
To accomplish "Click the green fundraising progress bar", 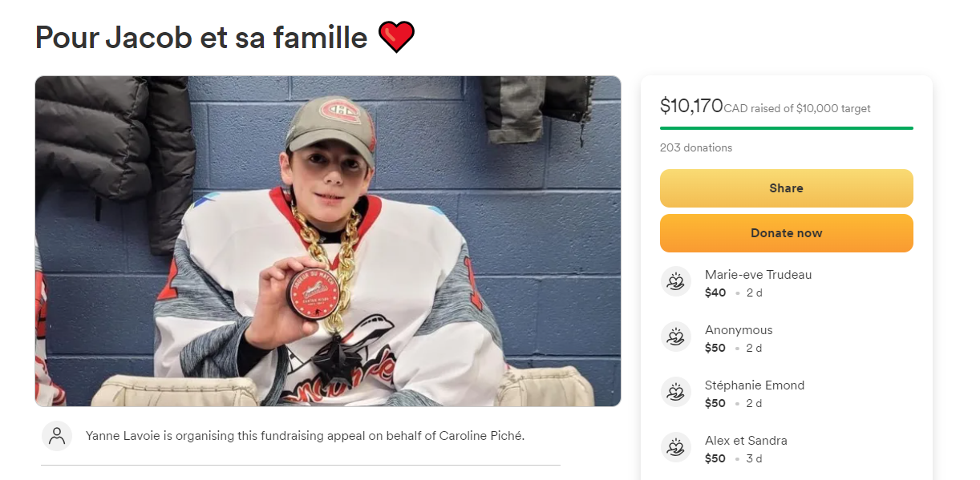I will pyautogui.click(x=786, y=128).
